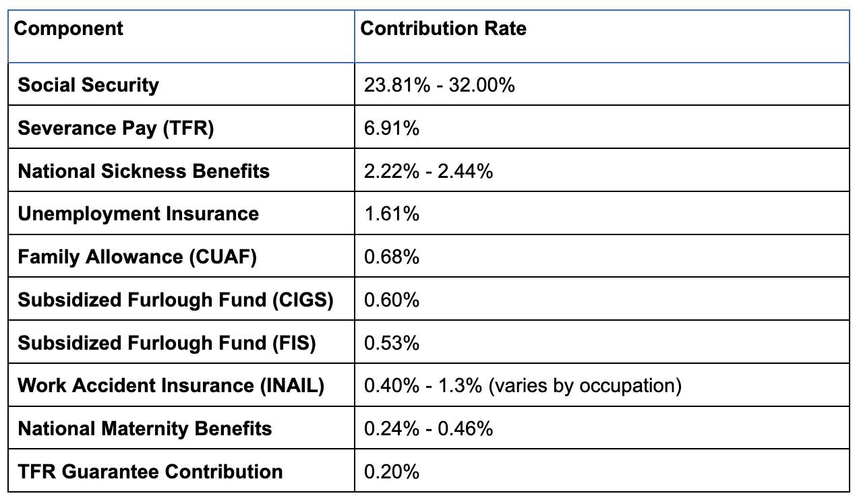Viewport: 859px width, 504px height.
Task: Select the 23.81% - 32.00% rate cell
Action: click(x=439, y=85)
